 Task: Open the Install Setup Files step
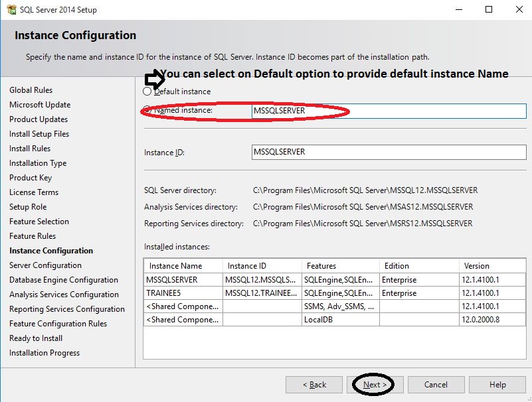39,134
